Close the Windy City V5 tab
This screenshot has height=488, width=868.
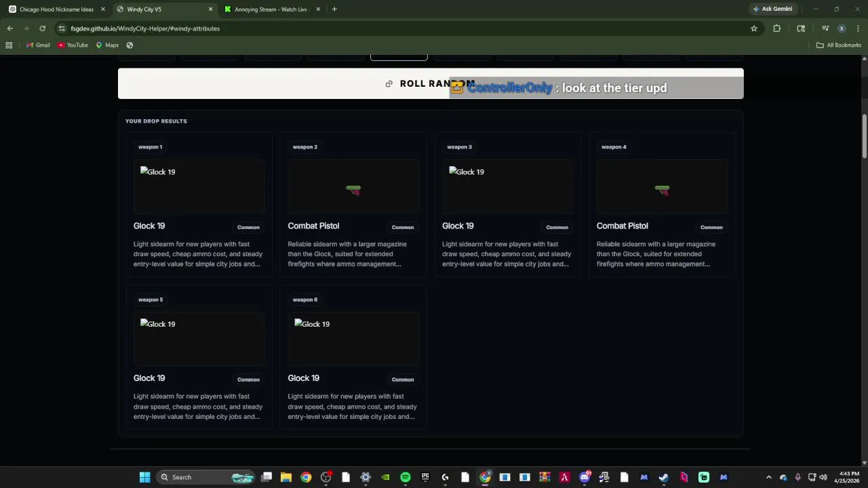[x=210, y=9]
